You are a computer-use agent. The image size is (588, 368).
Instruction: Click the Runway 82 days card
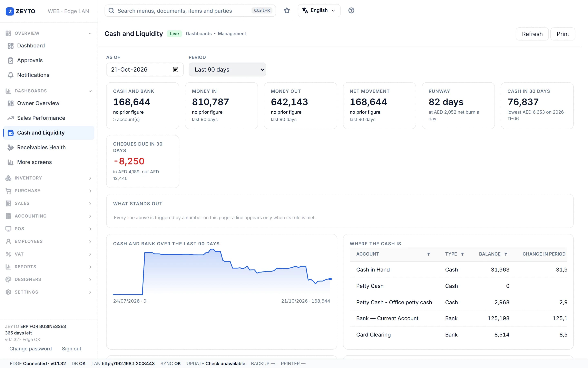point(458,106)
